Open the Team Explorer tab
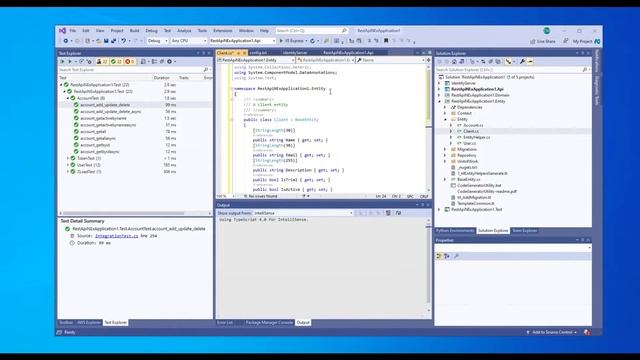The image size is (640, 360). pos(525,231)
